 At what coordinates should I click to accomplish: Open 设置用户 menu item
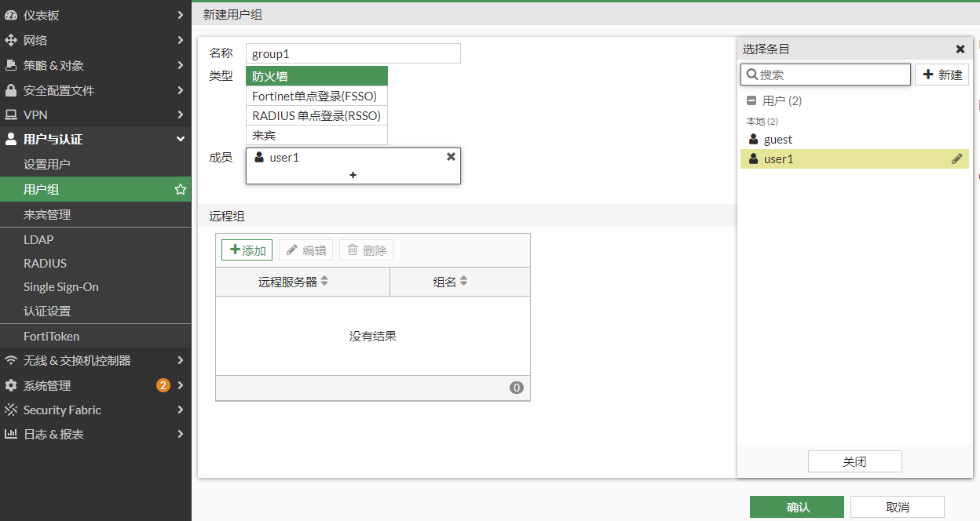coord(96,164)
